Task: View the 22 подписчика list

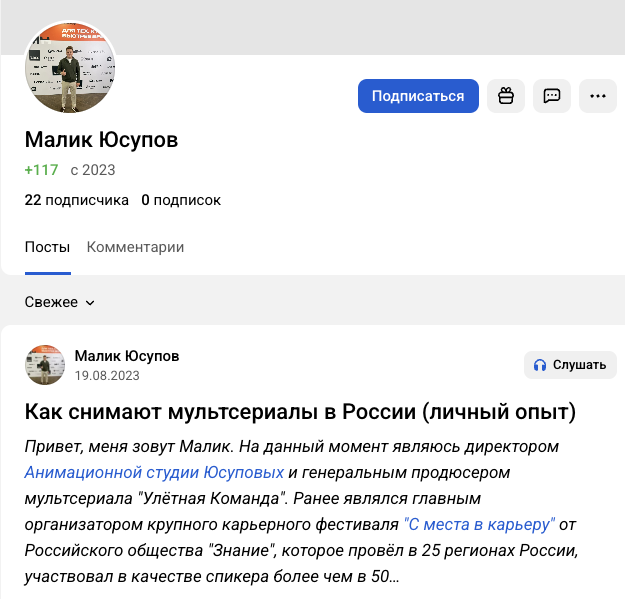Action: [x=77, y=200]
